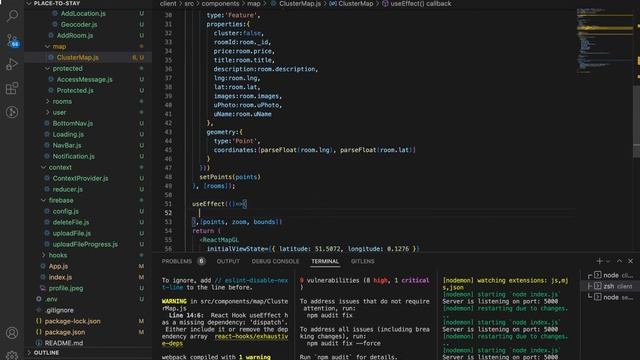
Task: Switch to the PROBLEMS tab
Action: click(x=177, y=261)
